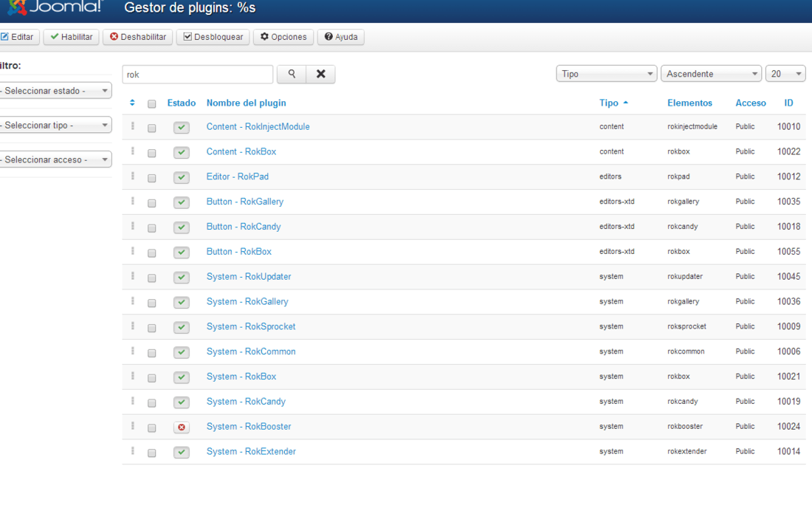Open the Tipo sort-by dropdown
This screenshot has width=812, height=522.
[x=606, y=74]
